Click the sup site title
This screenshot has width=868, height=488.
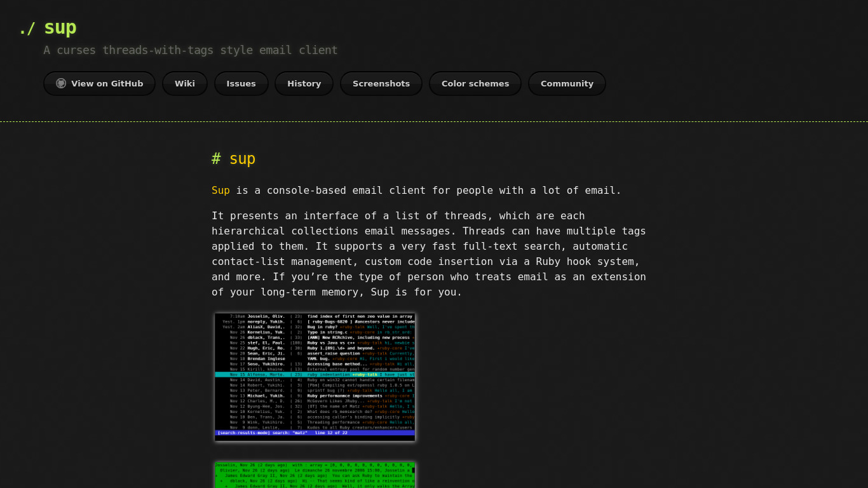tap(60, 27)
